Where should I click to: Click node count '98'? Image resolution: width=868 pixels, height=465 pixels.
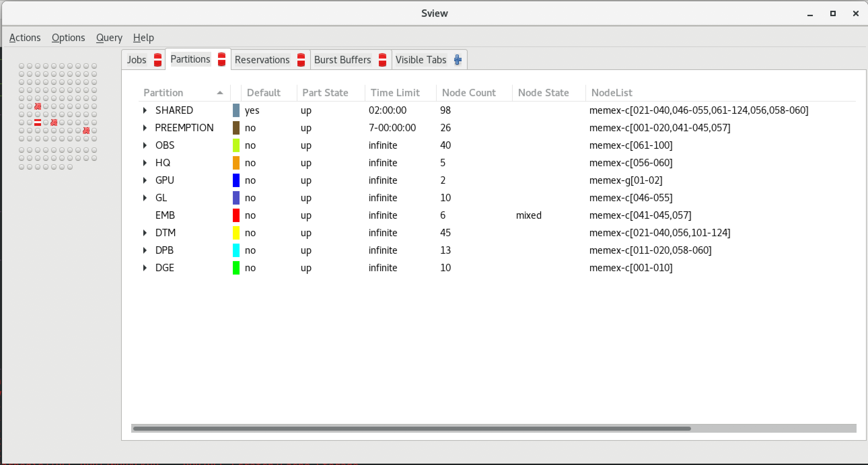(x=445, y=110)
